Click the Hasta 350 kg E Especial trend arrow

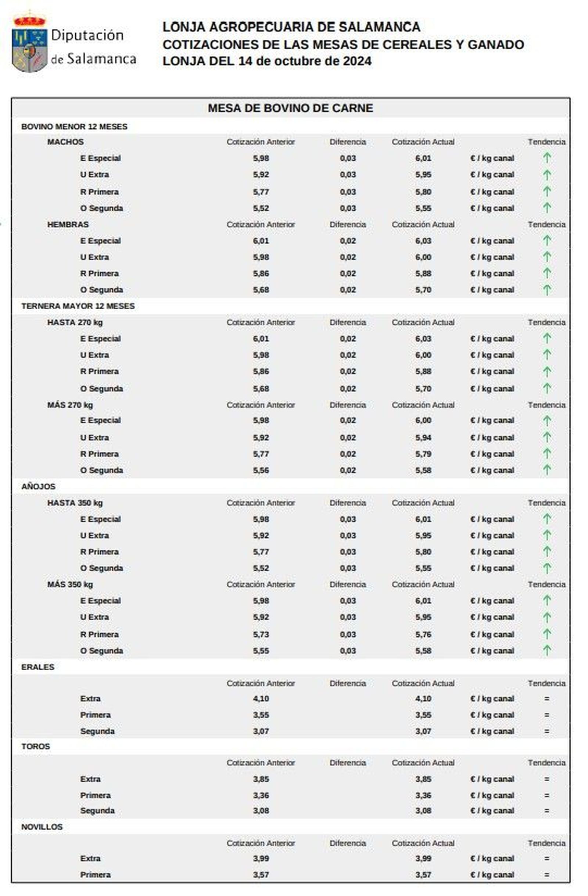(x=546, y=519)
